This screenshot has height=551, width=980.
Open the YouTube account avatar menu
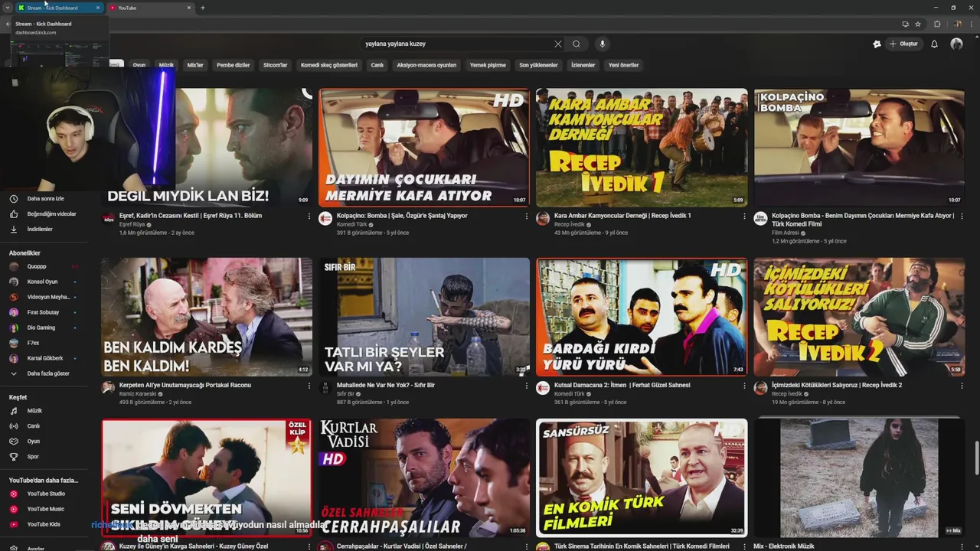956,44
